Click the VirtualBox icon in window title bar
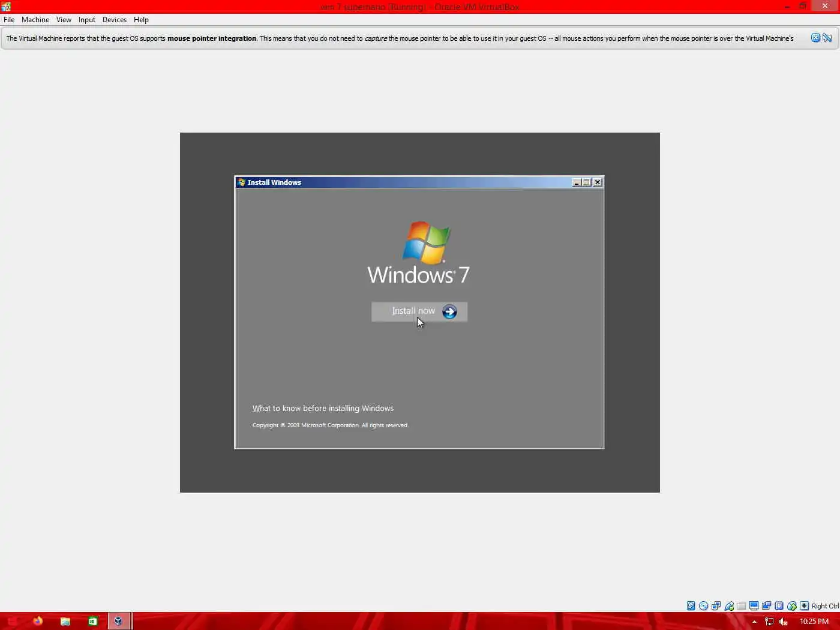Viewport: 840px width, 630px height. coord(6,7)
